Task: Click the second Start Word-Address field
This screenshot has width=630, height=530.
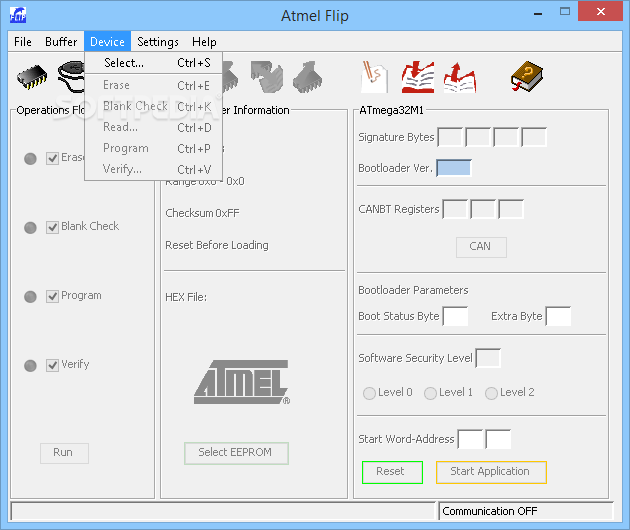Action: point(498,439)
